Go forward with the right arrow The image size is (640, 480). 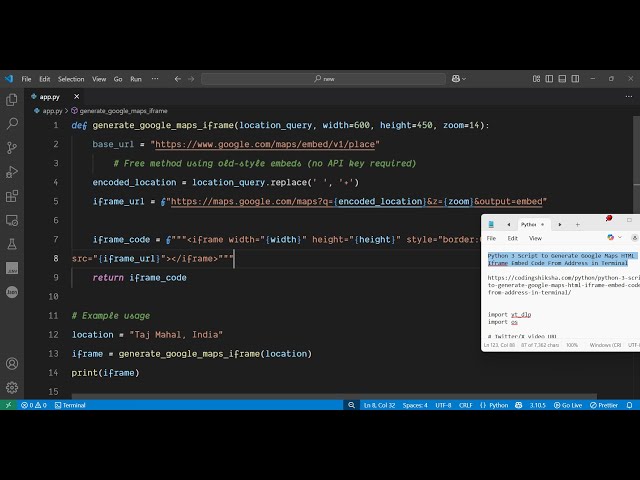click(x=191, y=79)
